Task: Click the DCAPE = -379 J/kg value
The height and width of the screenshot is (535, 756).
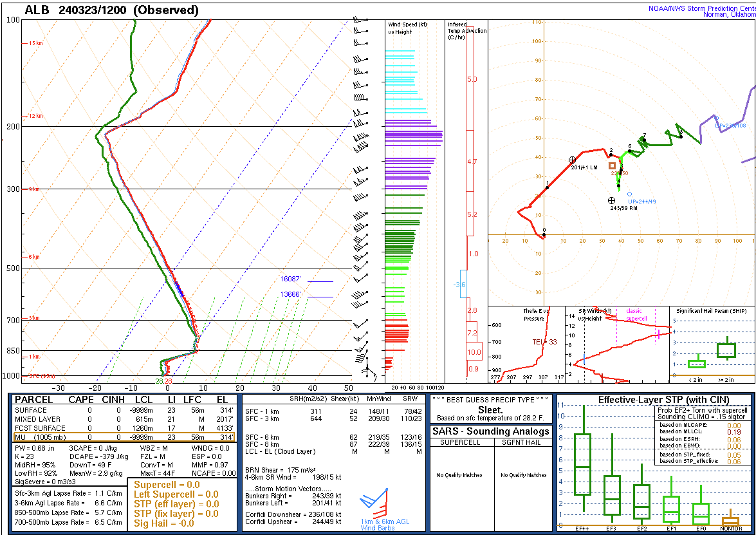Action: pos(99,457)
